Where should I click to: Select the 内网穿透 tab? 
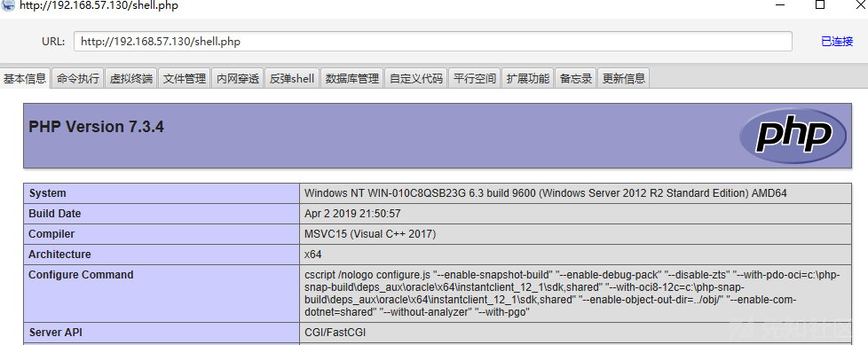pos(238,79)
